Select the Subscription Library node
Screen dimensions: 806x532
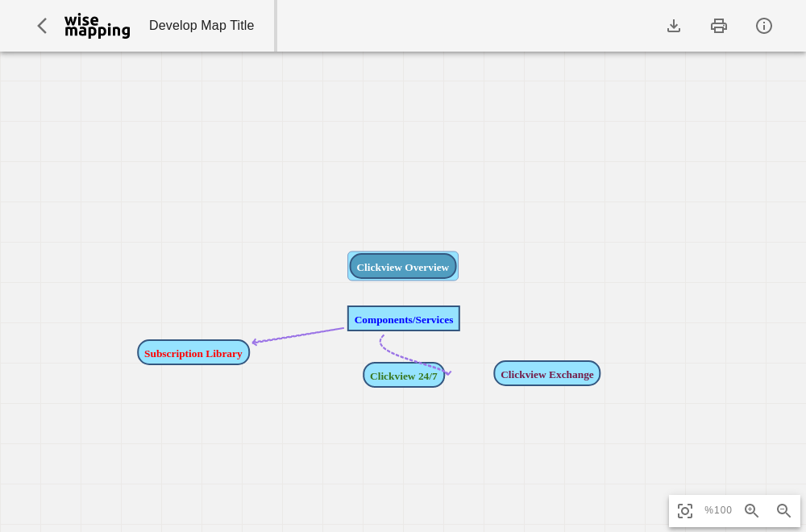coord(193,352)
